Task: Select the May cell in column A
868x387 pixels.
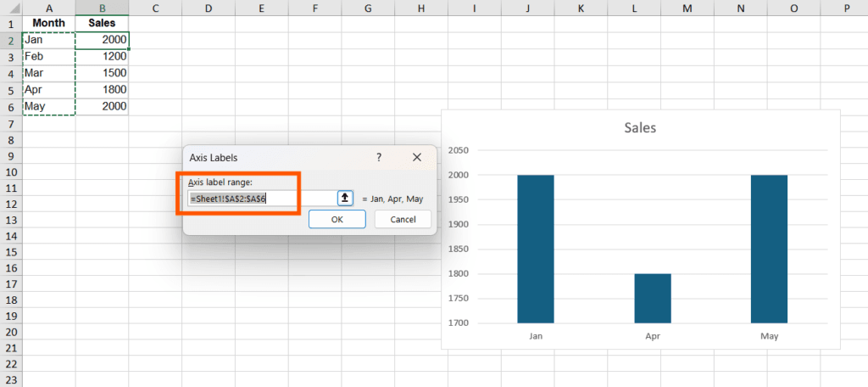Action: [x=48, y=106]
